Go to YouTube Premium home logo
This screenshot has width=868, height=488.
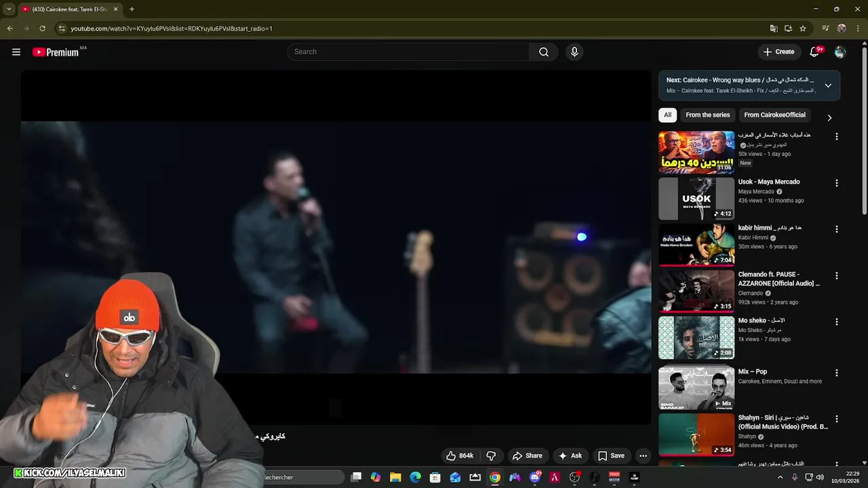tap(56, 52)
